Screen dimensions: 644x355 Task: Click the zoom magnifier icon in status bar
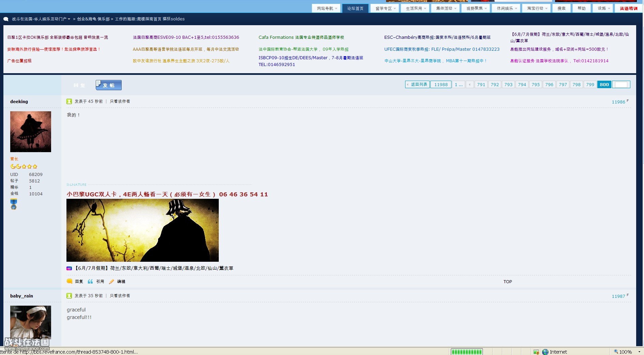click(616, 352)
